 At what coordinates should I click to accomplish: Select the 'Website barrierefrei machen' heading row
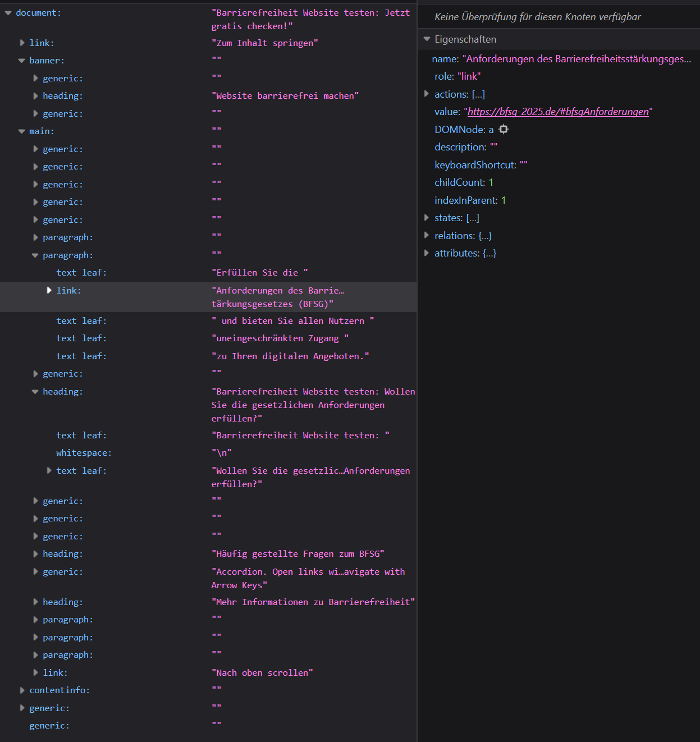(x=208, y=96)
